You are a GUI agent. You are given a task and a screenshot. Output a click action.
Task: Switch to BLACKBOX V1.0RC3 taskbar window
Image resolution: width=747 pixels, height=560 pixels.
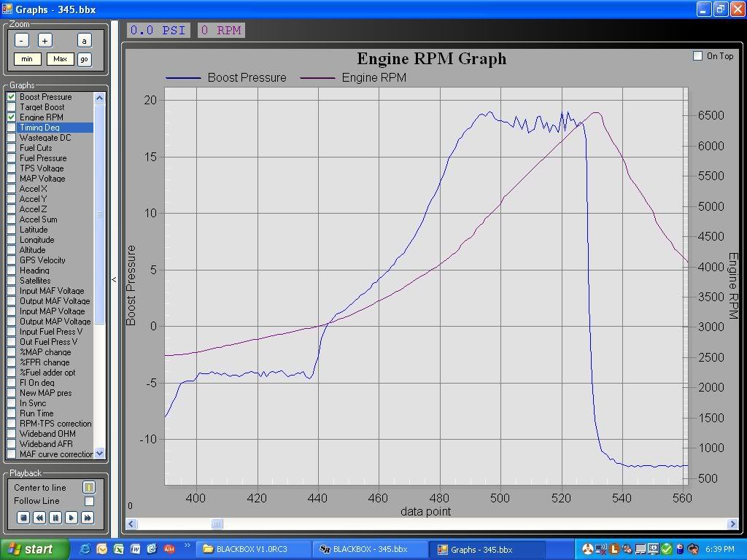[x=253, y=549]
